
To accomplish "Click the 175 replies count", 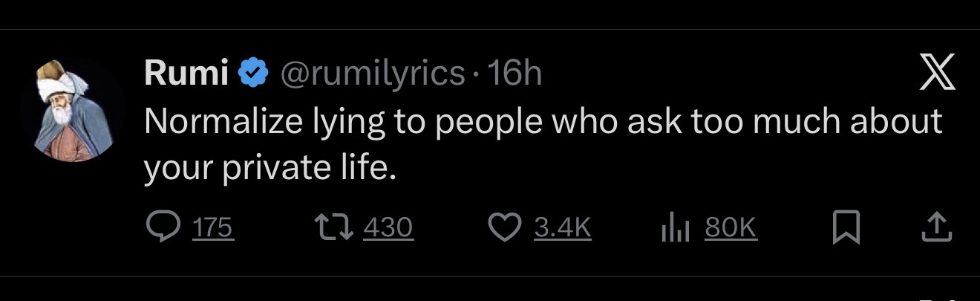I will pyautogui.click(x=213, y=228).
